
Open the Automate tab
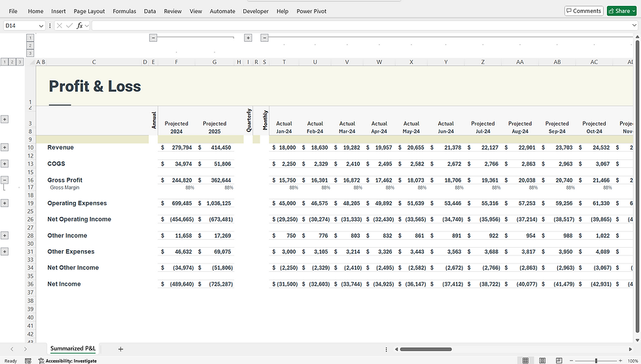(222, 11)
